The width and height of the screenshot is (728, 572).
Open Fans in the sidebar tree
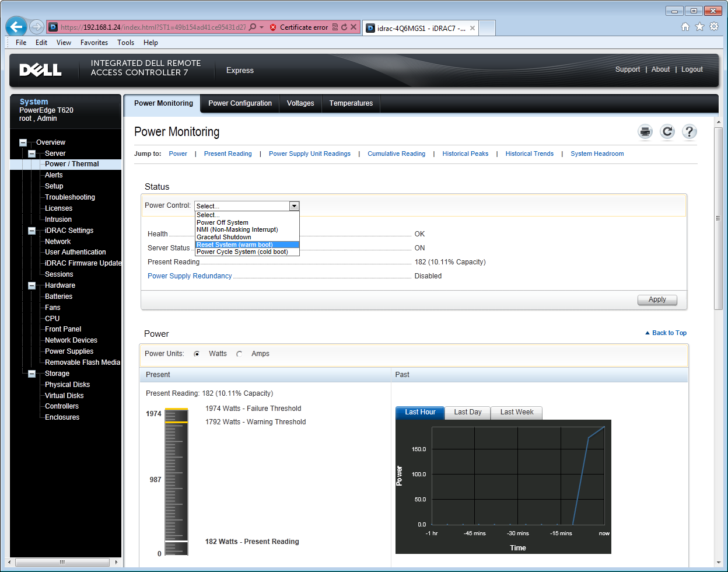(52, 308)
